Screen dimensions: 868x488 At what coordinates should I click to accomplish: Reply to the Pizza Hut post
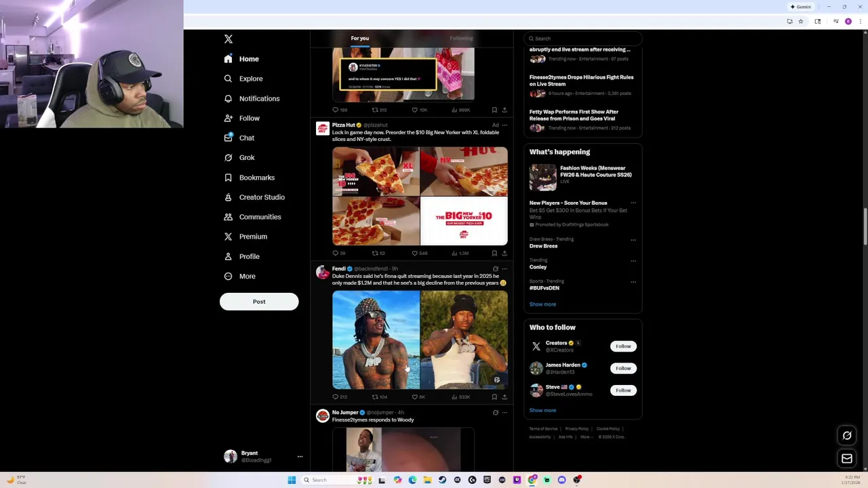point(338,253)
